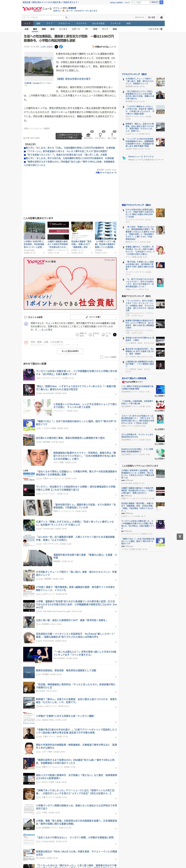The image size is (186, 868).
Task: Click the わかりやすい lightbulb reaction icon
Action: point(100,135)
